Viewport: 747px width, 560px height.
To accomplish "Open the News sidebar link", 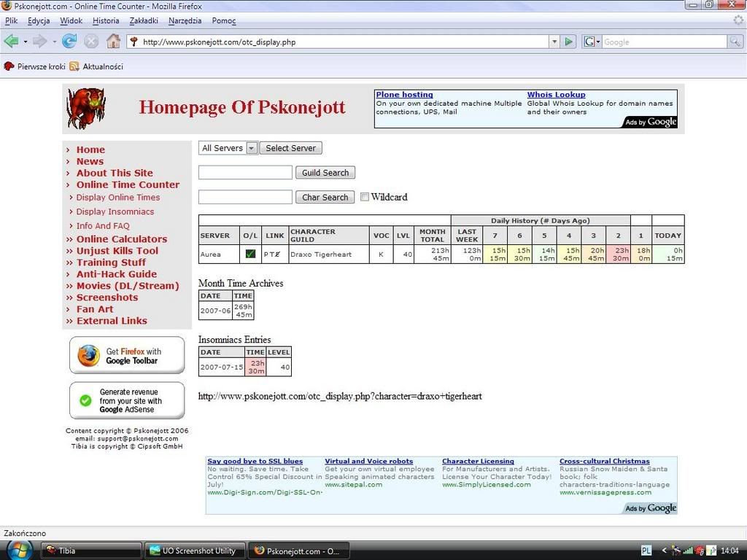I will 90,161.
